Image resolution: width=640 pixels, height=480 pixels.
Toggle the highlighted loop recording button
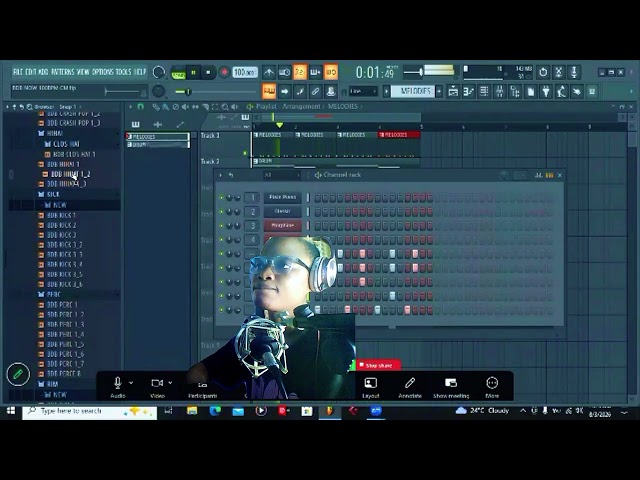point(331,72)
